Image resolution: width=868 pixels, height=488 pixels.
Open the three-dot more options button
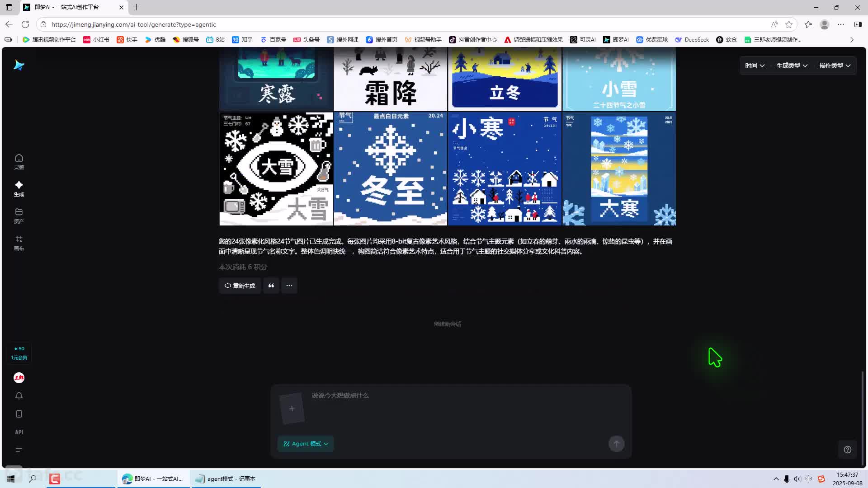289,286
